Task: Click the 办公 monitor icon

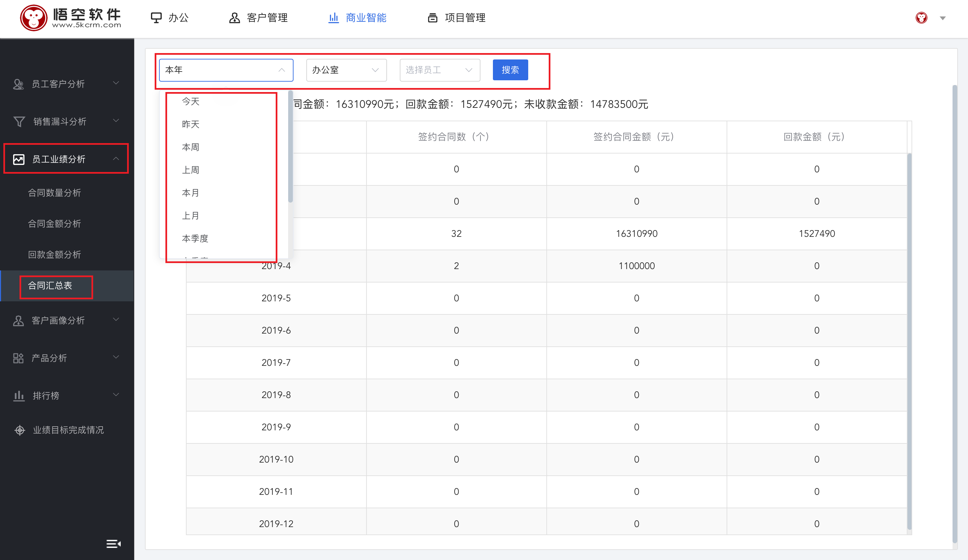Action: (156, 18)
